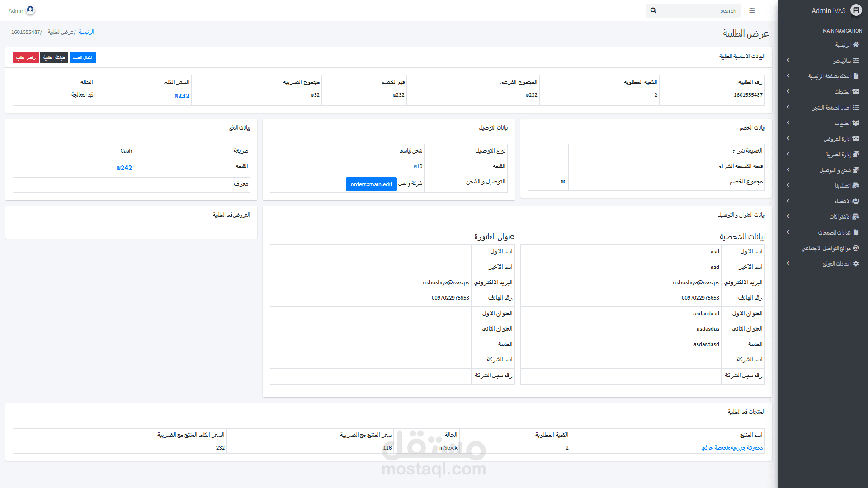
Task: Click the Admin user avatar icon
Action: pyautogui.click(x=30, y=10)
